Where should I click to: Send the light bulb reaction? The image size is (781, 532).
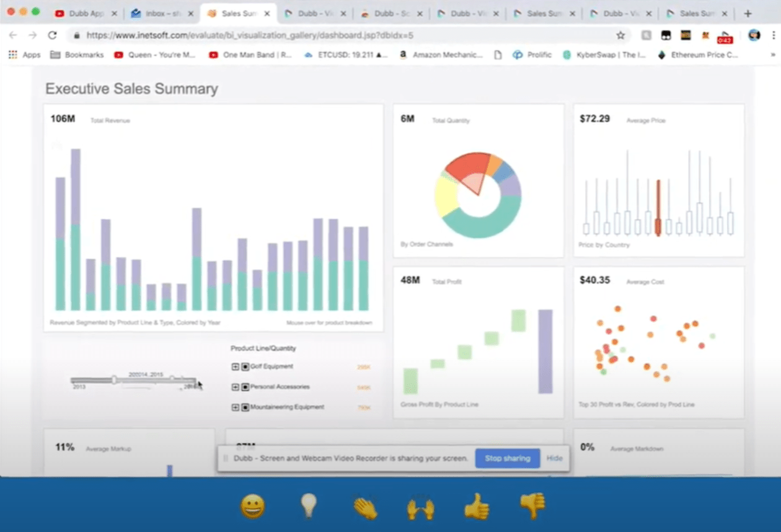coord(308,506)
